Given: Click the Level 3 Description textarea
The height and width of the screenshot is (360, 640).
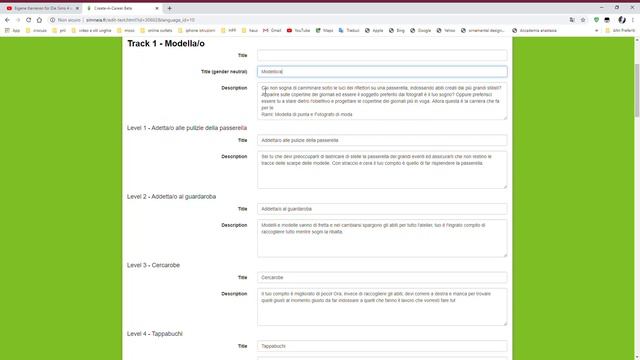Looking at the screenshot, I should tap(382, 307).
